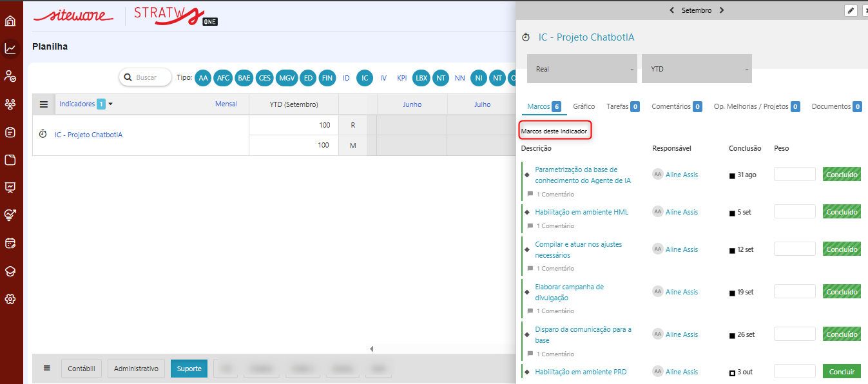Screen dimensions: 868x384
Task: Click the horizontal scroll left arrow on the sheet
Action: (371, 349)
